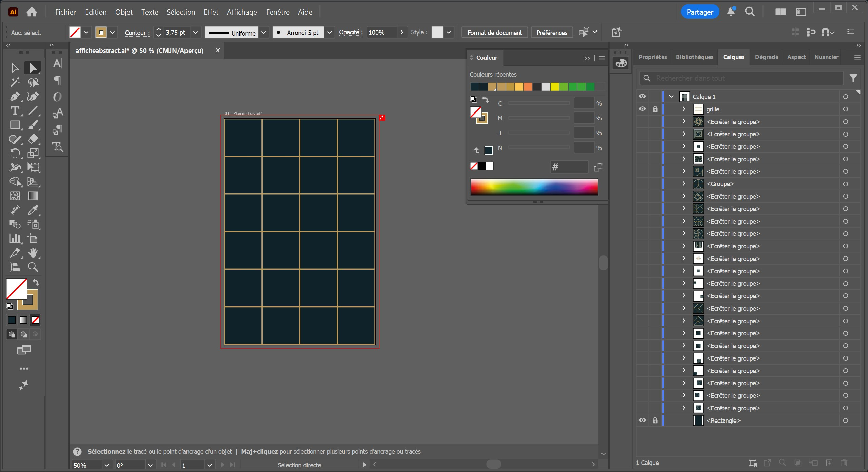Pick a color from the spectrum bar

[534, 187]
